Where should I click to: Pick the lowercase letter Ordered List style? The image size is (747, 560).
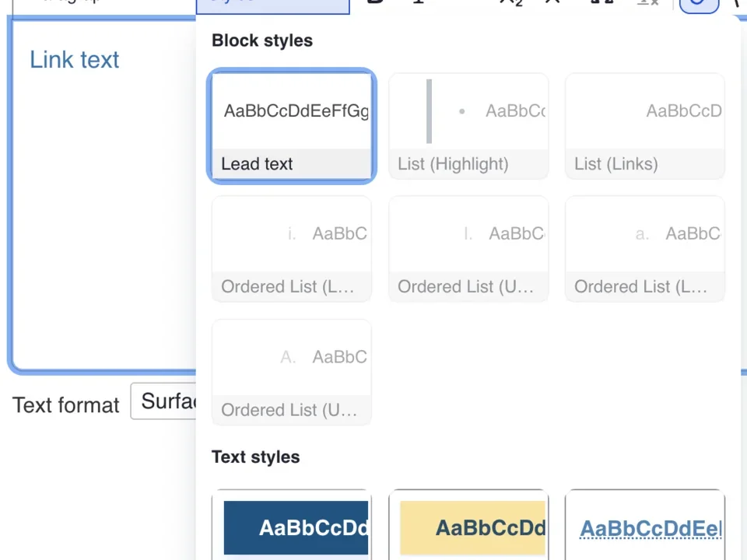coord(644,249)
